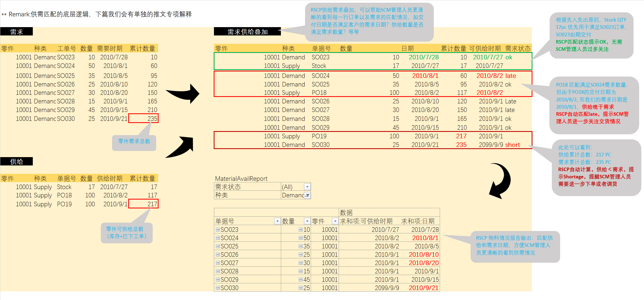The width and height of the screenshot is (644, 300).
Task: Collapse quantity 15 group in SO028 row
Action: 301,271
